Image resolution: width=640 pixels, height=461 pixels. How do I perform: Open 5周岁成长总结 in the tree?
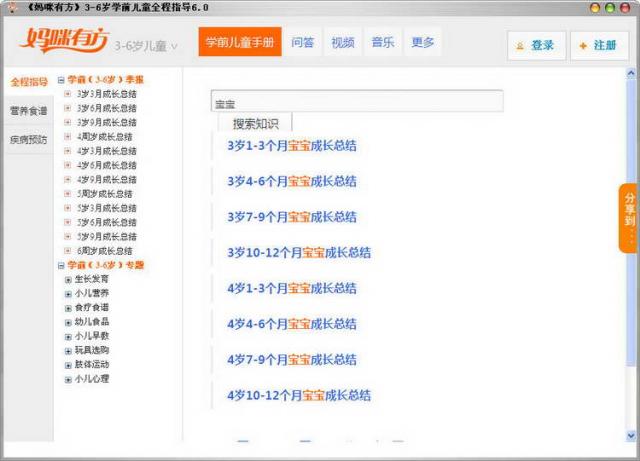click(104, 194)
